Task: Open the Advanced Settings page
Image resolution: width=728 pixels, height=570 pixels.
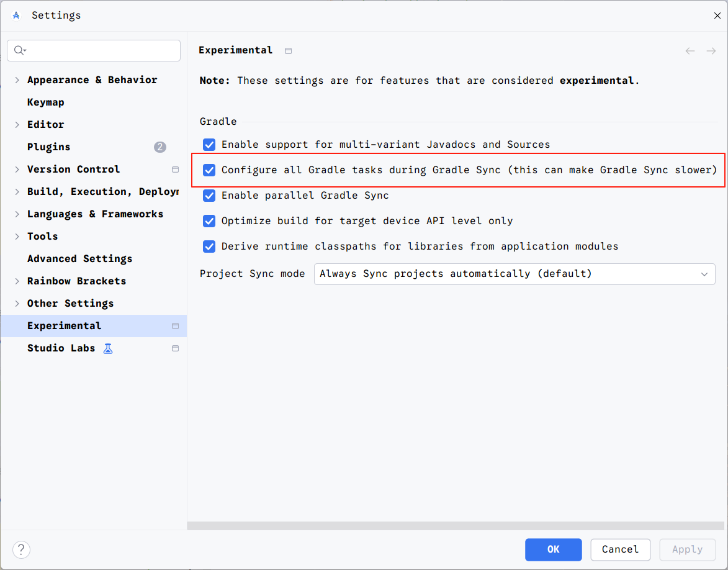Action: (79, 258)
